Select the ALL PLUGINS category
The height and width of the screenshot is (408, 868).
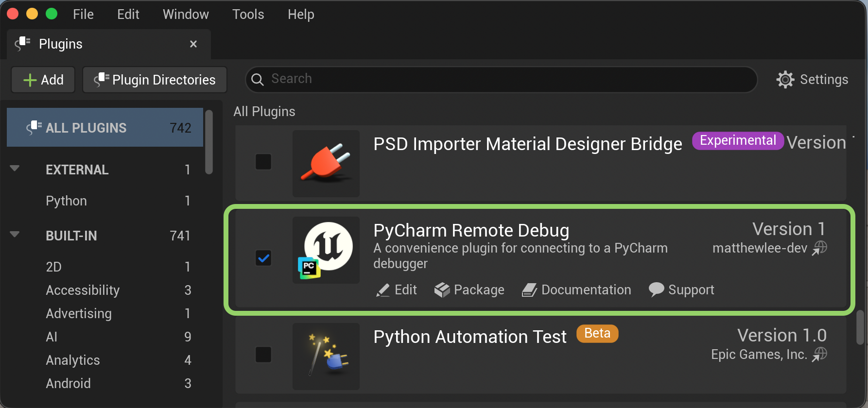click(105, 127)
